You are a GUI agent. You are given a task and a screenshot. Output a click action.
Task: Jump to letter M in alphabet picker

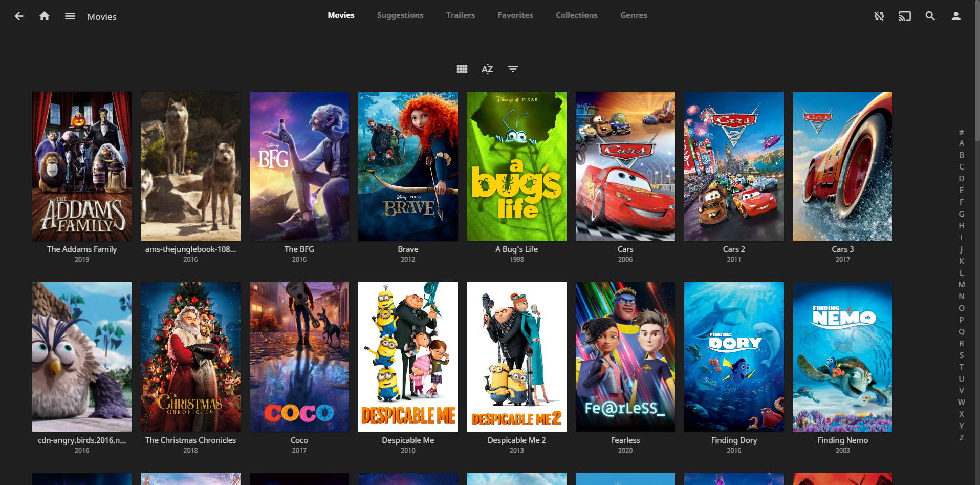click(x=961, y=285)
